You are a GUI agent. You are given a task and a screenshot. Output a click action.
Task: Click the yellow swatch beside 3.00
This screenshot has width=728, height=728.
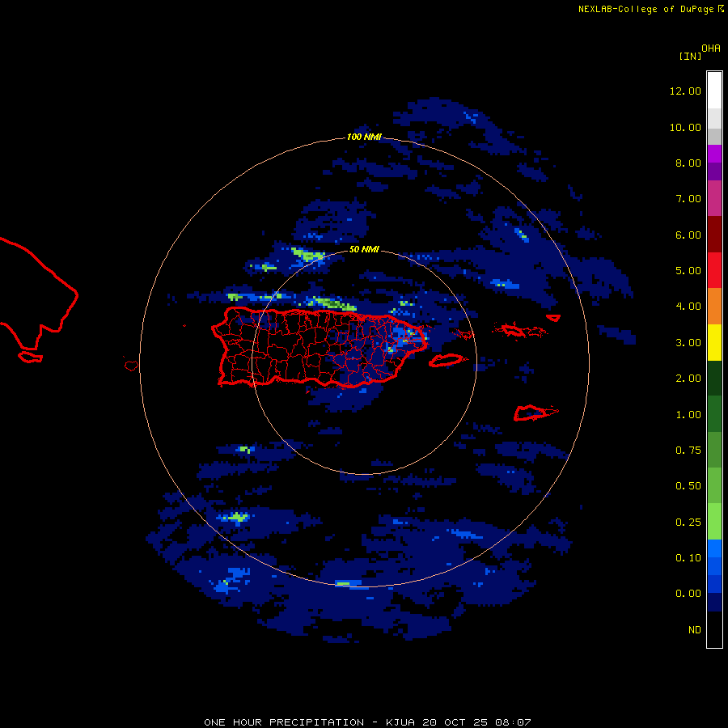click(714, 342)
